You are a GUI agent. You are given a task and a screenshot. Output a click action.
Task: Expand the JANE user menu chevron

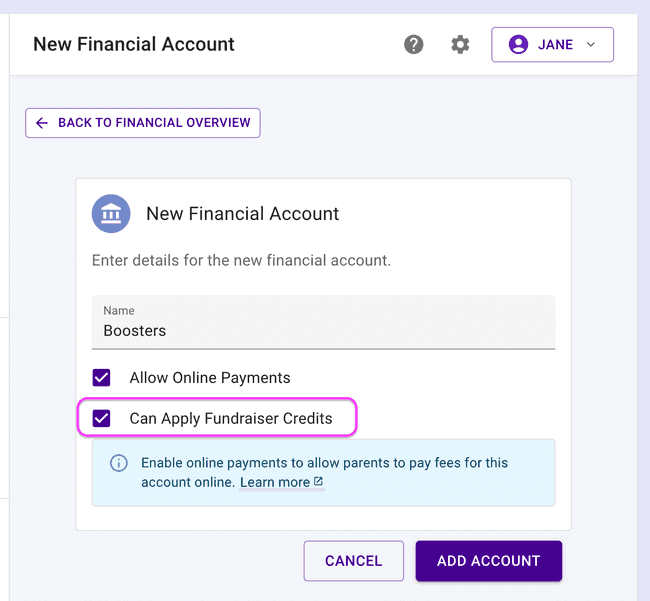pos(590,45)
